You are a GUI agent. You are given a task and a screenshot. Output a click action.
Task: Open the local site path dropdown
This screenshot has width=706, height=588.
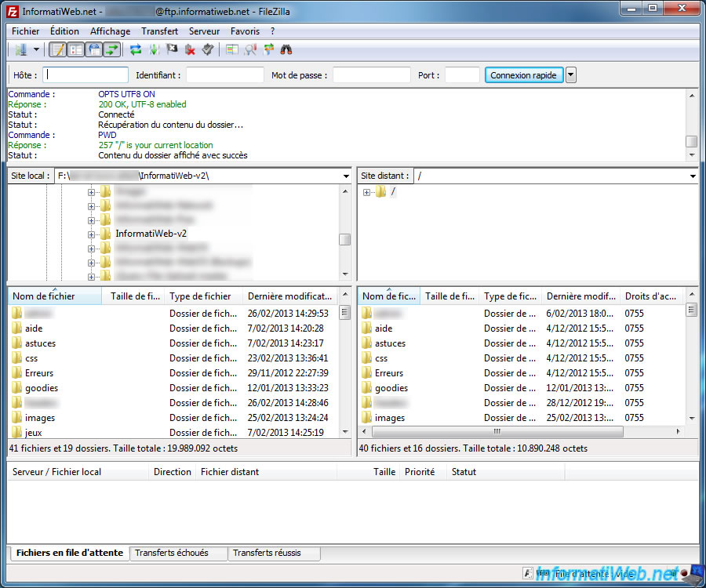[346, 176]
